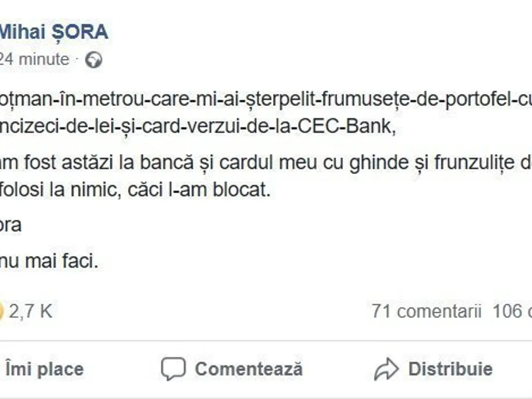Viewport: 532px width, 399px height.
Task: Click the "ora" signature line
Action: (10, 226)
